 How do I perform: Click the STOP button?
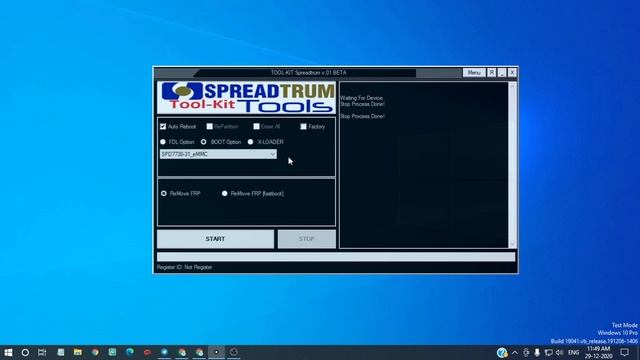pyautogui.click(x=307, y=239)
